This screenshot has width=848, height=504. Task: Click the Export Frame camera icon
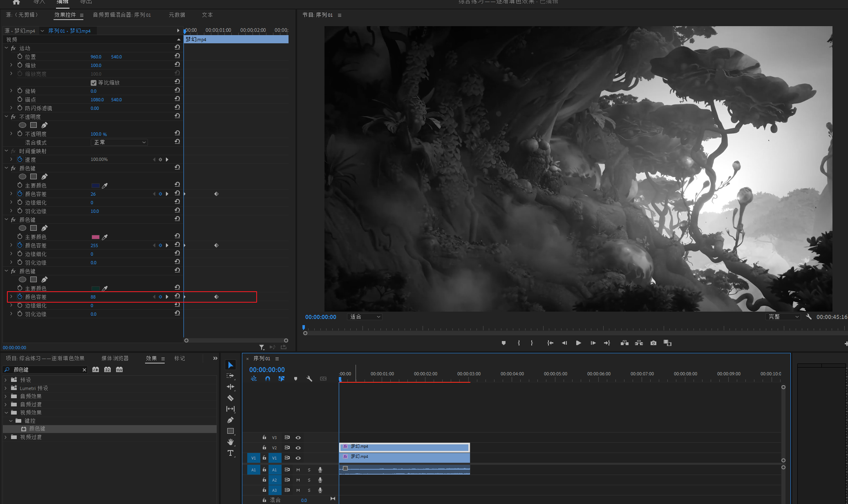(x=653, y=343)
